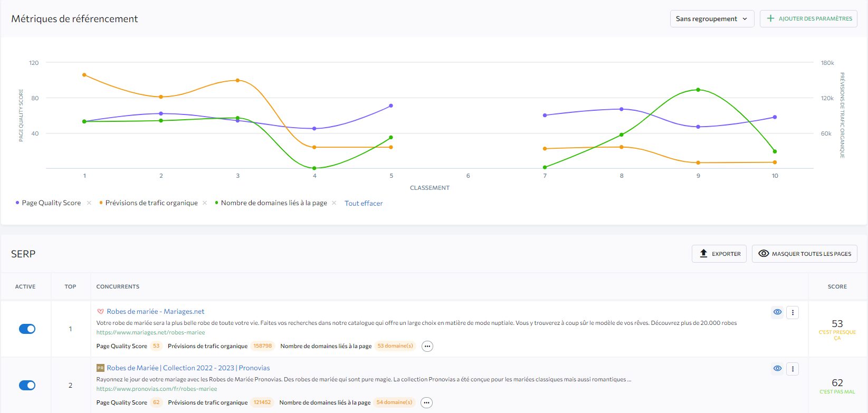Disable active toggle for Mariages.net row
The height and width of the screenshot is (413, 868).
(27, 329)
